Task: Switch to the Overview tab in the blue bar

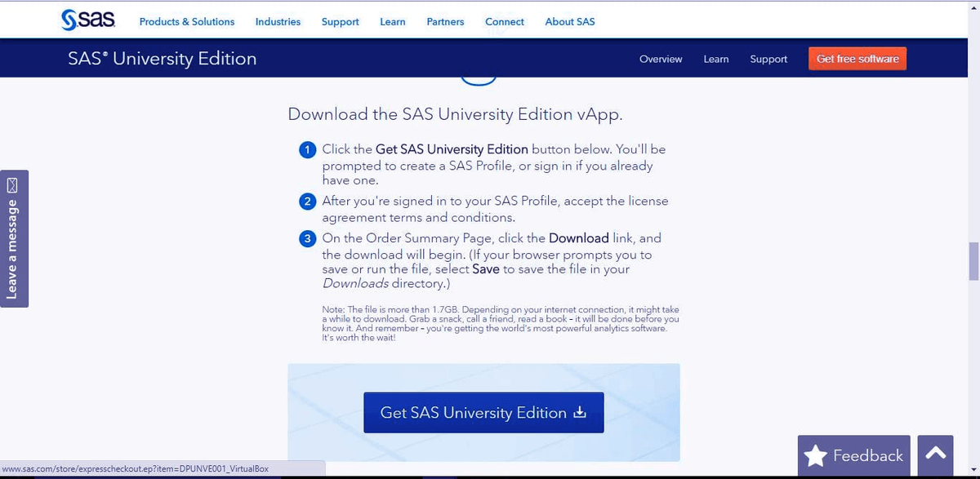Action: [x=660, y=59]
